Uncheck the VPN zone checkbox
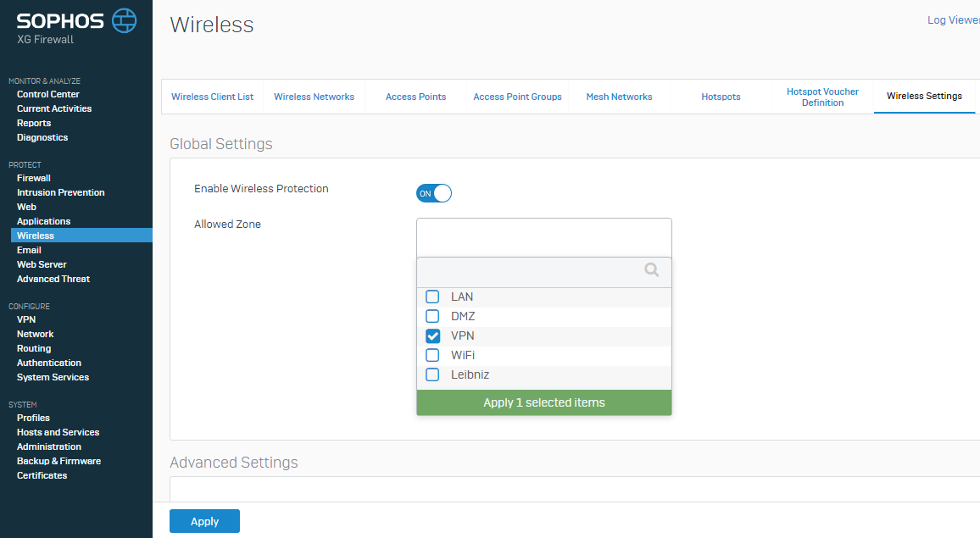Viewport: 980px width, 538px height. coord(432,336)
